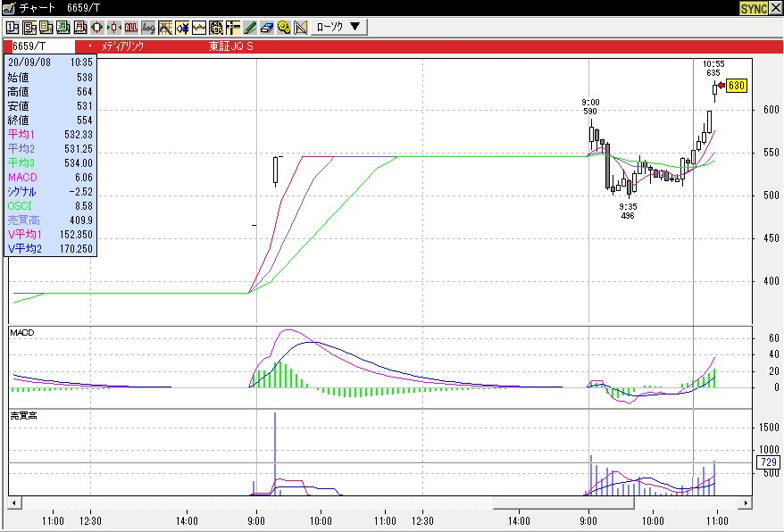
Task: Select the eraser tool in the toolbar
Action: pyautogui.click(x=267, y=27)
